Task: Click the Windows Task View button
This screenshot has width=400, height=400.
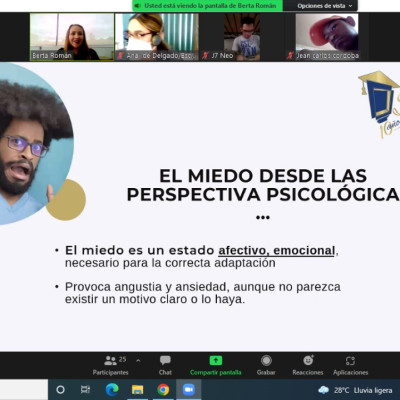Action: [85, 389]
